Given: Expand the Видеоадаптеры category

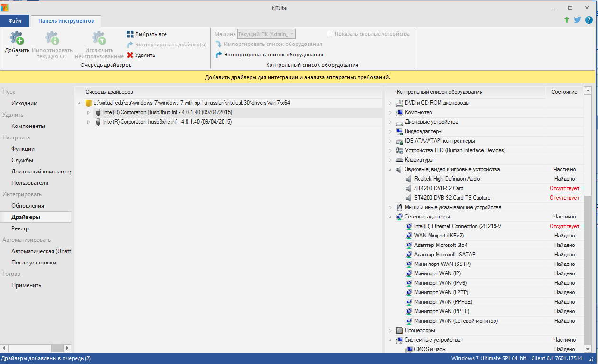Looking at the screenshot, I should [x=390, y=131].
